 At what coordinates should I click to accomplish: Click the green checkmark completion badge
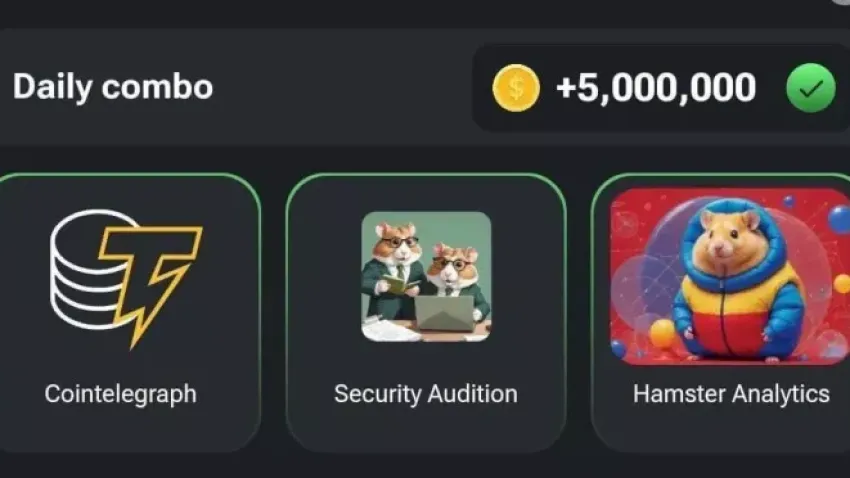pos(810,89)
